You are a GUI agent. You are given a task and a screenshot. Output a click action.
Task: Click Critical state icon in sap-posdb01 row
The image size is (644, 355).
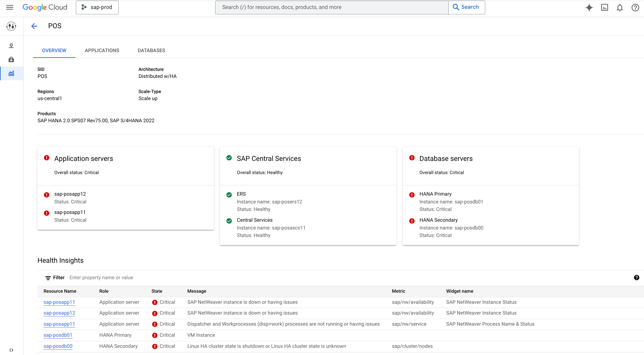155,336
